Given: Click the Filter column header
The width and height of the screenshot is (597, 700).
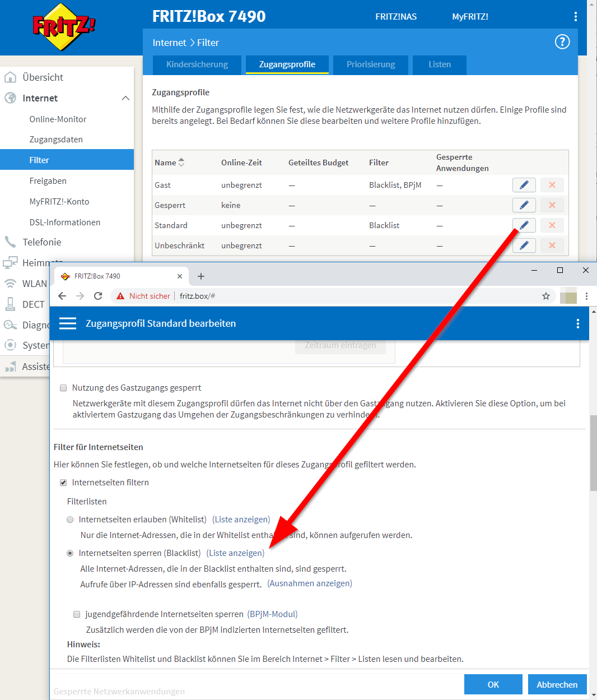Looking at the screenshot, I should pos(379,163).
